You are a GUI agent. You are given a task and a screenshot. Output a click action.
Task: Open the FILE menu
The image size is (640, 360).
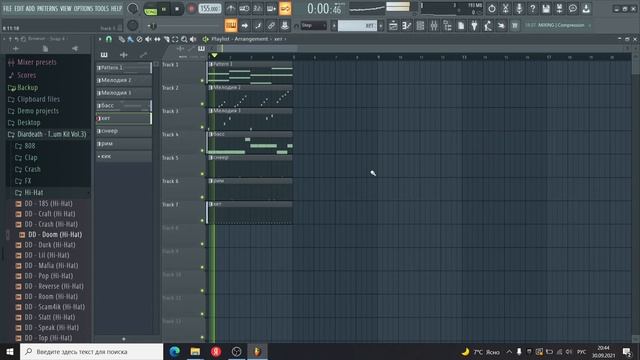pos(7,8)
